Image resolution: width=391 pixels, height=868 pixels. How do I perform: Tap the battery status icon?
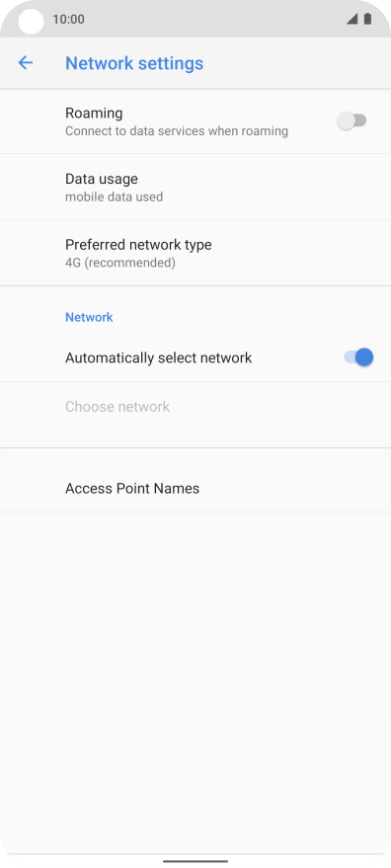click(x=367, y=19)
